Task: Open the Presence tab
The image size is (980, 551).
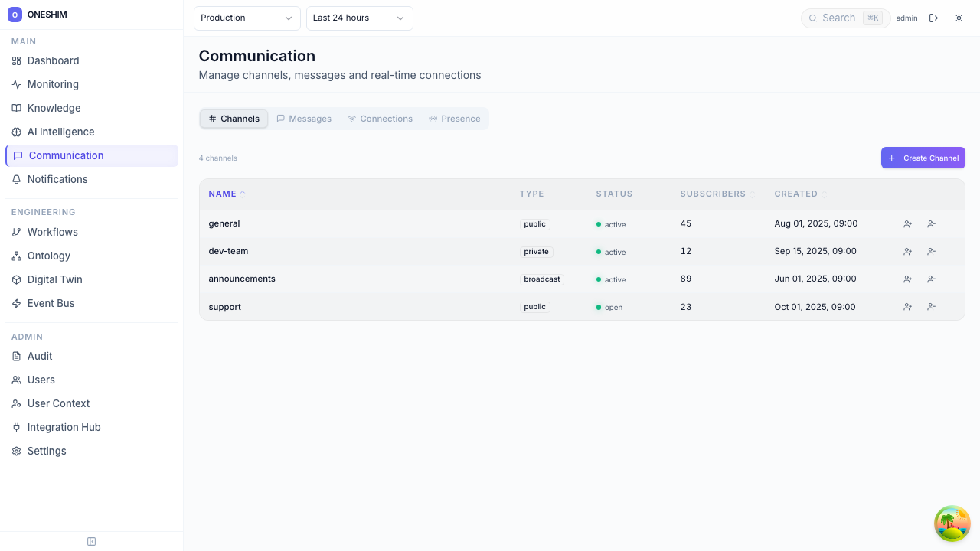Action: [x=454, y=119]
